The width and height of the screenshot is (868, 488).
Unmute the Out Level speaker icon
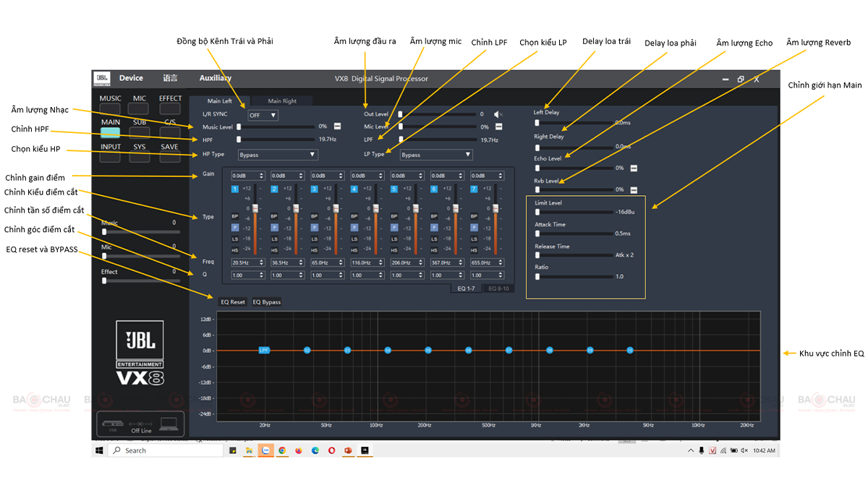tap(498, 114)
